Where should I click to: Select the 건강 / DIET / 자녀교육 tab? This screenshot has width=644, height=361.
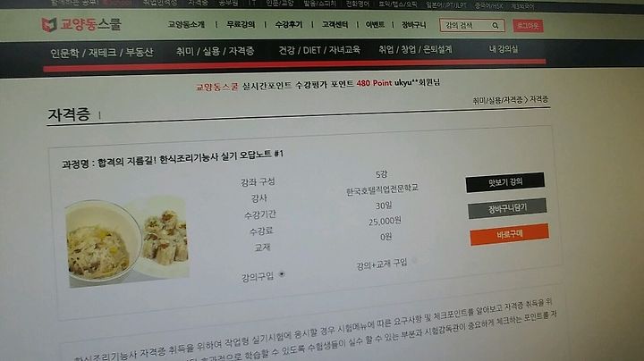coord(319,50)
